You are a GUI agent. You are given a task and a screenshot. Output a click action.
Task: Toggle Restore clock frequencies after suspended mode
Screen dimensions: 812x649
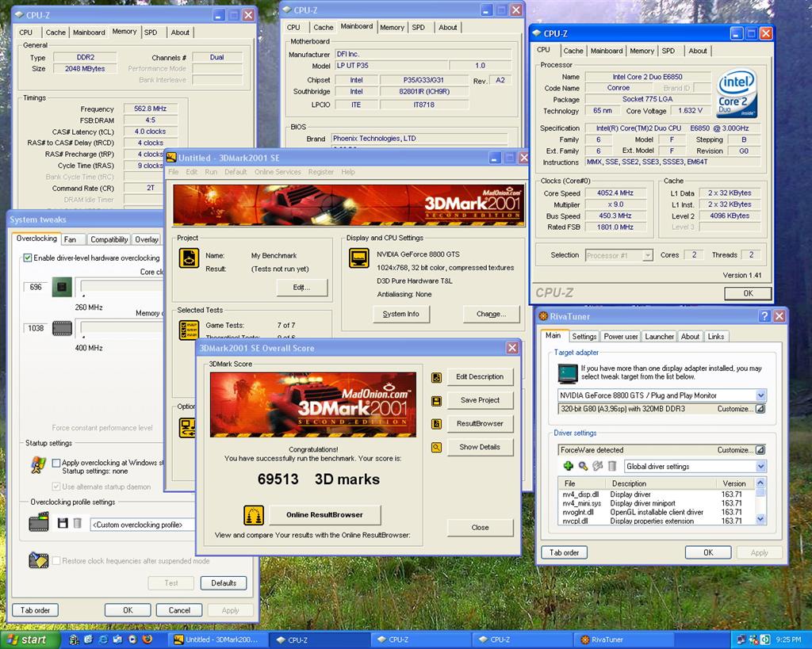(x=56, y=560)
